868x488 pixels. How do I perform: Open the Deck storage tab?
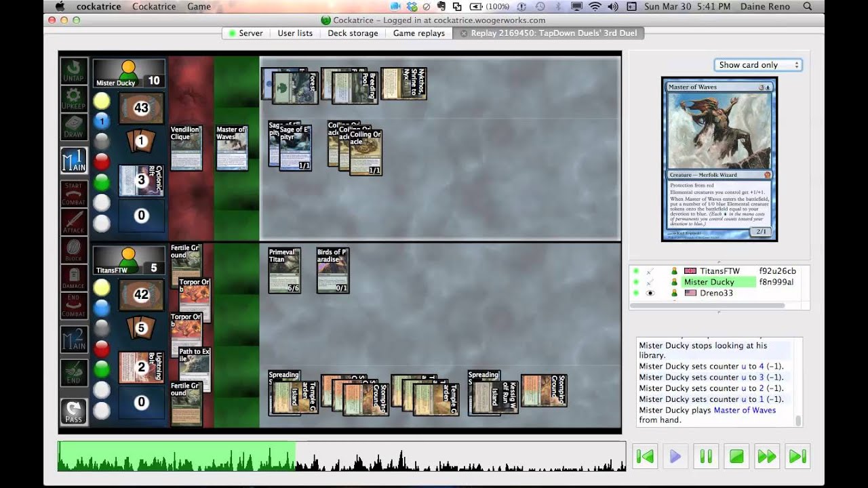[x=352, y=33]
